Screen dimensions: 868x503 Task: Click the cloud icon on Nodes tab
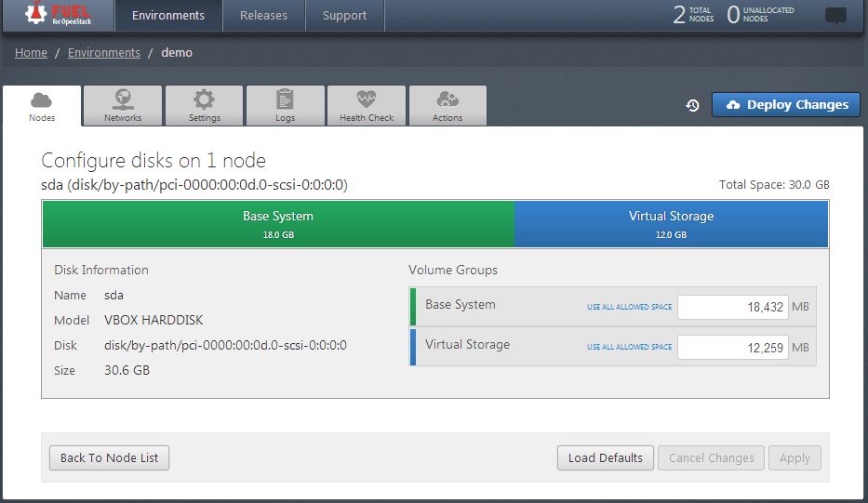(x=42, y=100)
